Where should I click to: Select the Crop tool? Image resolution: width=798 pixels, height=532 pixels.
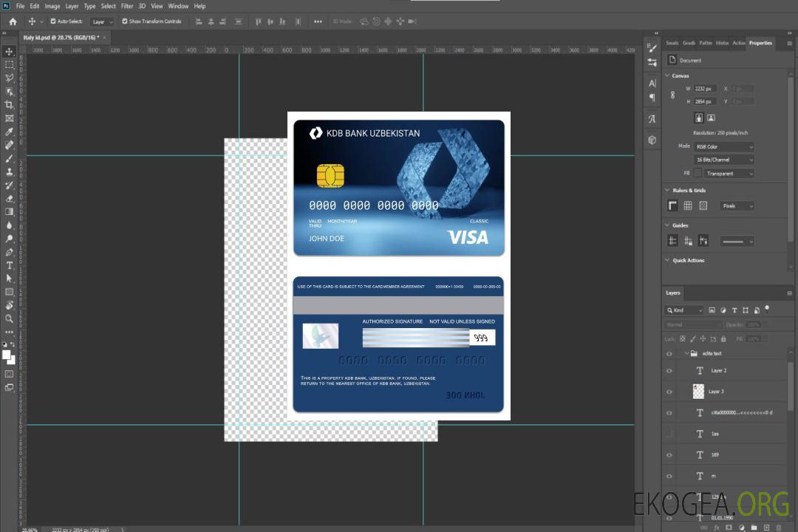point(9,105)
